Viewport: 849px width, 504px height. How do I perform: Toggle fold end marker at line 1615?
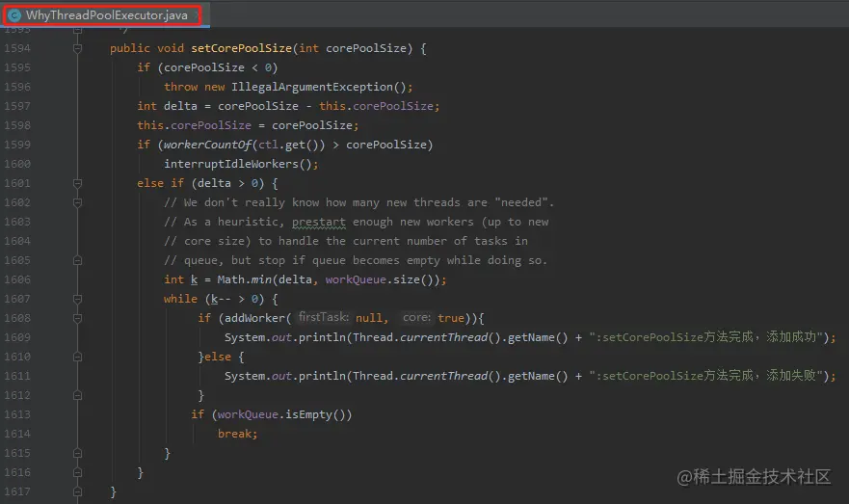(x=77, y=453)
